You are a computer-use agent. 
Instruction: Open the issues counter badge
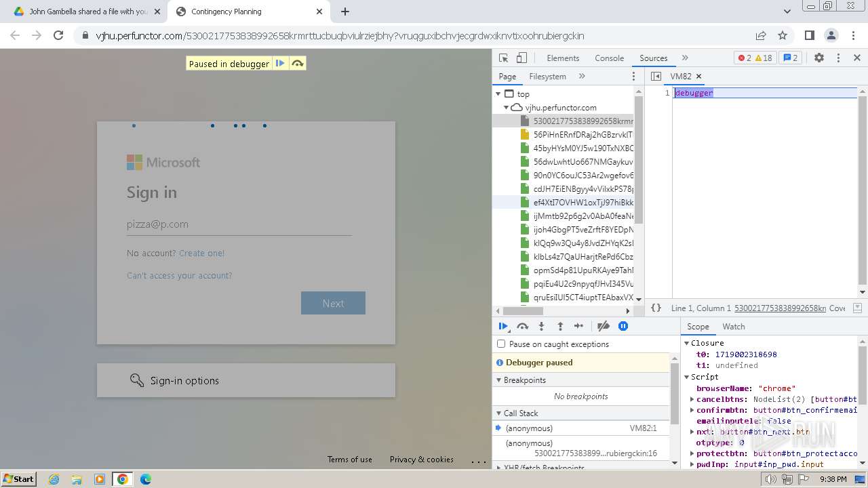point(791,58)
